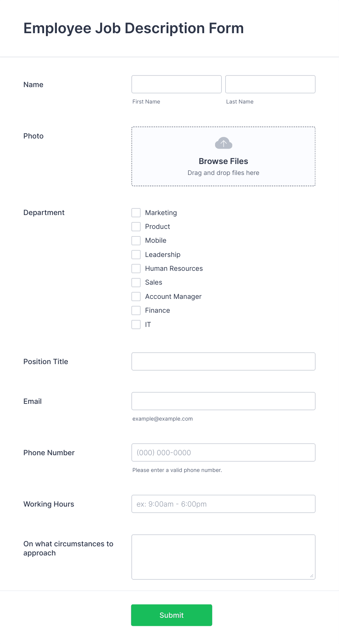
Task: Click the Position Title field
Action: [223, 361]
